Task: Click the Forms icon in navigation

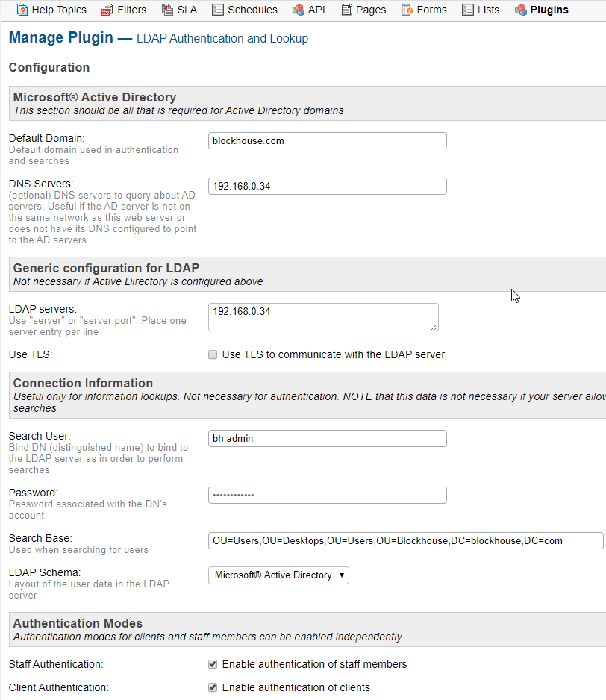Action: click(407, 10)
